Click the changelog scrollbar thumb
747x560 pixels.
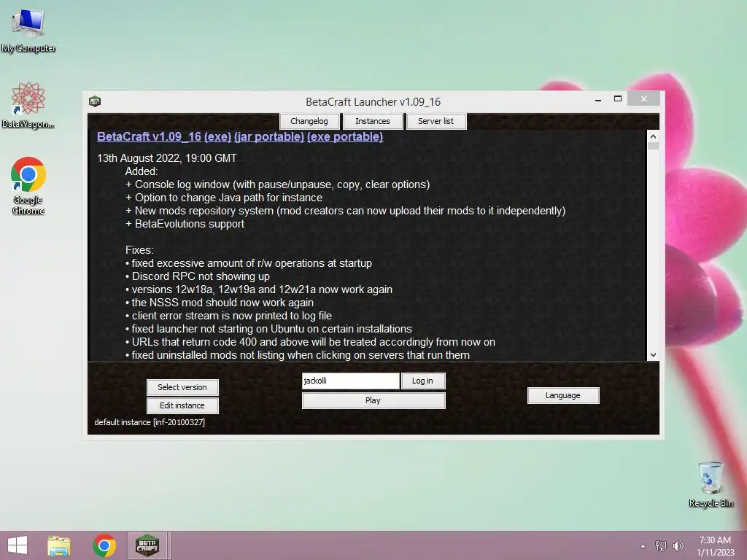coord(653,146)
